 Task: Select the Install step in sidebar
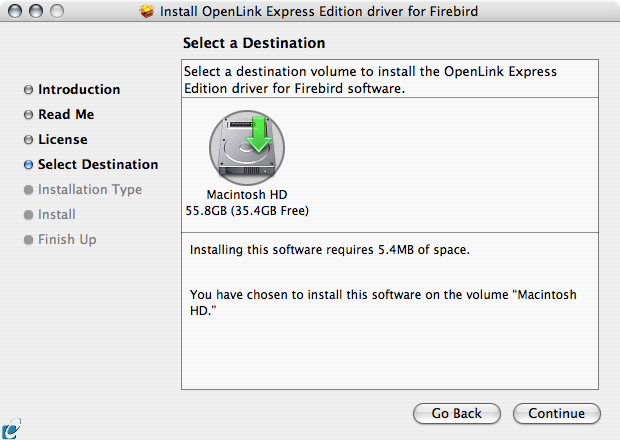[x=56, y=215]
